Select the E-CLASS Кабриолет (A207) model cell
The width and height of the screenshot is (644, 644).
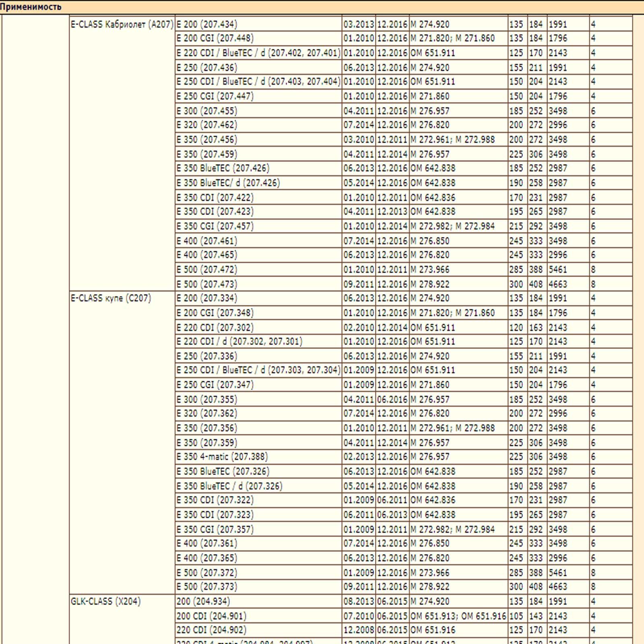pos(122,25)
